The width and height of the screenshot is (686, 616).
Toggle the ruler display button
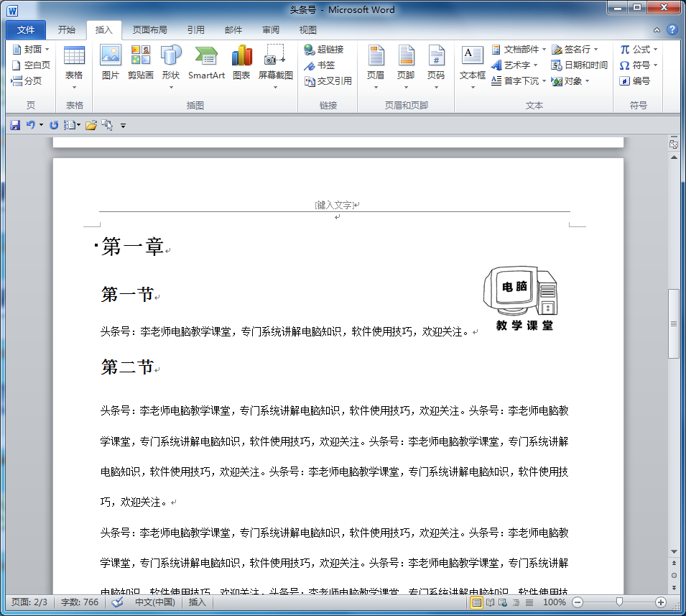click(x=674, y=143)
